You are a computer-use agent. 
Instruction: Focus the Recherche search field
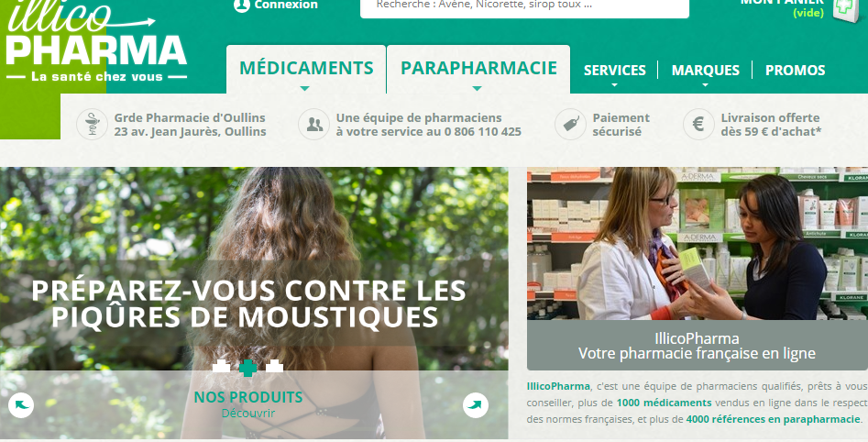[525, 6]
